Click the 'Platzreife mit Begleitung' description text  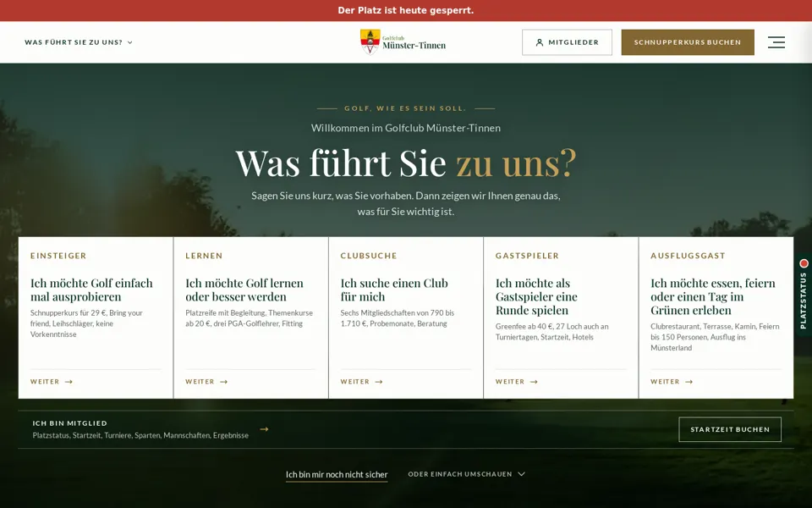click(249, 318)
